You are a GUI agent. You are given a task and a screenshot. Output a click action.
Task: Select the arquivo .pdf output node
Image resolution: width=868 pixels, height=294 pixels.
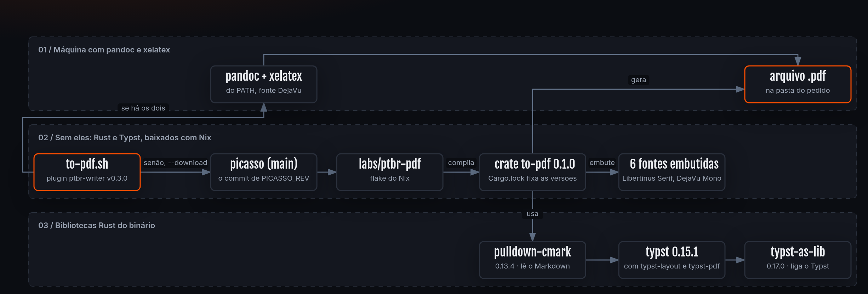click(798, 84)
